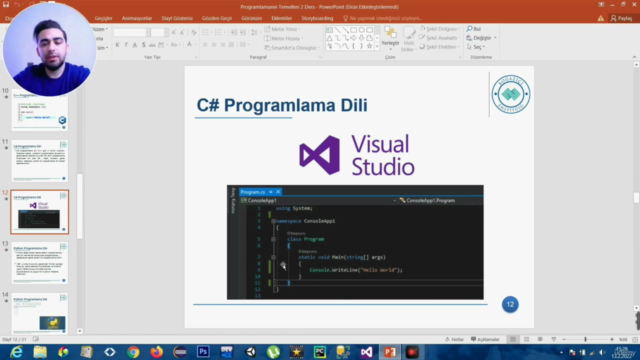Select slide 14 thumbnail
Screen dimensions: 640x360
tap(40, 313)
